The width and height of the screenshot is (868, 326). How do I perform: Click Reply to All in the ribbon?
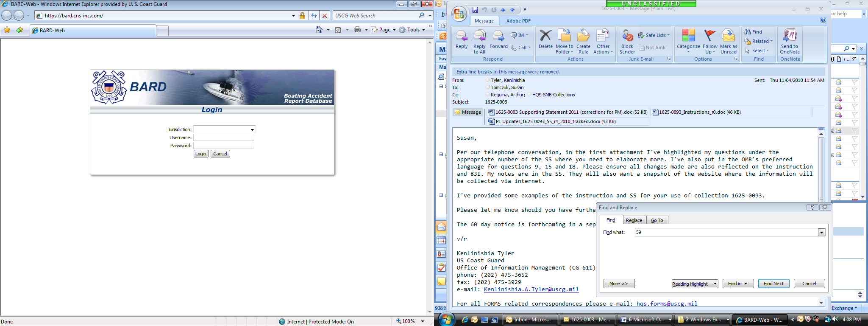coord(479,42)
